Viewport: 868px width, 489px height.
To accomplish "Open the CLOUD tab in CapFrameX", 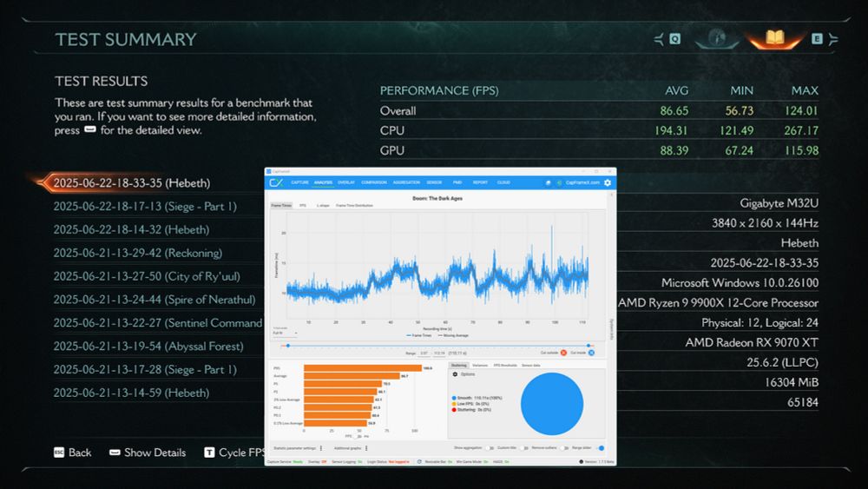I will coord(503,182).
